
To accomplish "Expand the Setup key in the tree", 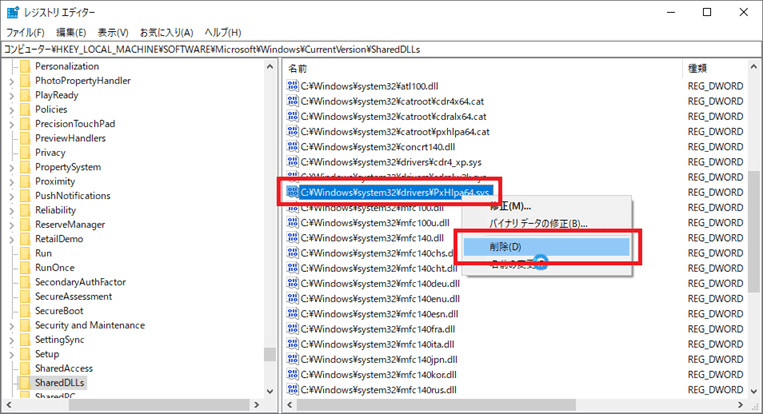I will tap(11, 354).
